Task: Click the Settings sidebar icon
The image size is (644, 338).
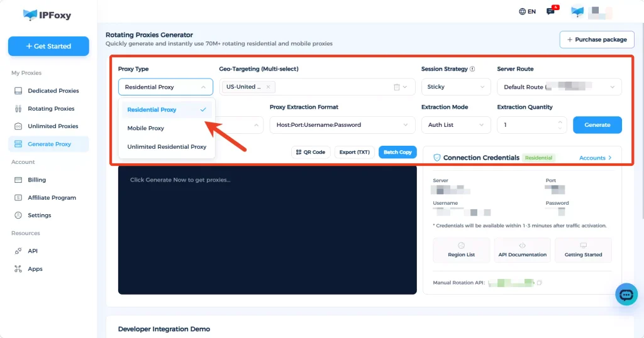Action: tap(18, 215)
